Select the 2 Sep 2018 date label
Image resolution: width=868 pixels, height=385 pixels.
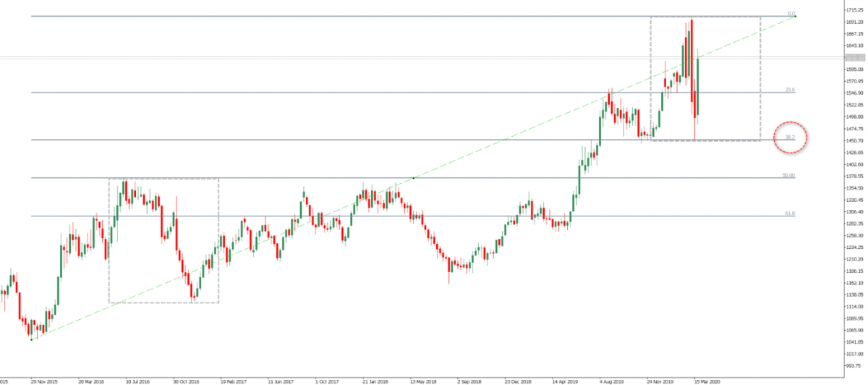coord(471,379)
